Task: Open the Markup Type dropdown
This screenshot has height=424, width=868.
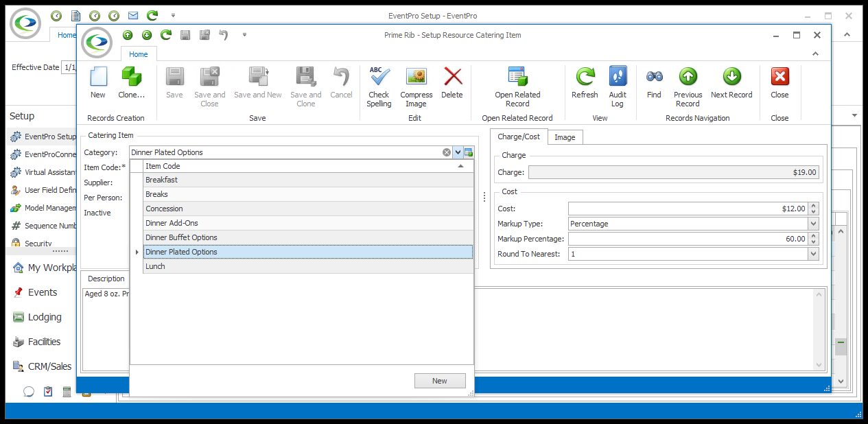Action: coord(814,224)
